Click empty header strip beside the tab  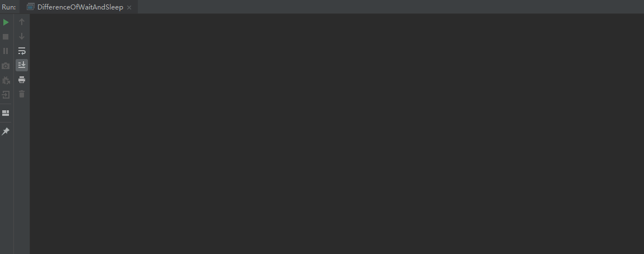pyautogui.click(x=390, y=7)
